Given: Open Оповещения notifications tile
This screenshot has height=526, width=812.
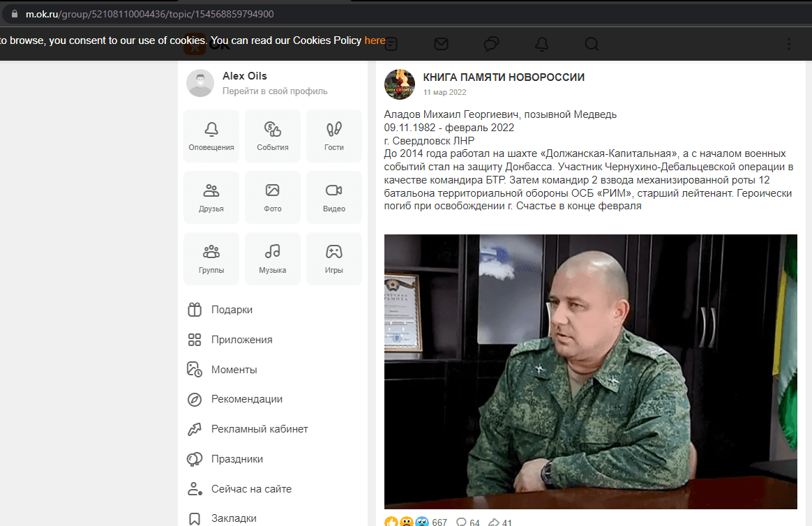Looking at the screenshot, I should 211,136.
